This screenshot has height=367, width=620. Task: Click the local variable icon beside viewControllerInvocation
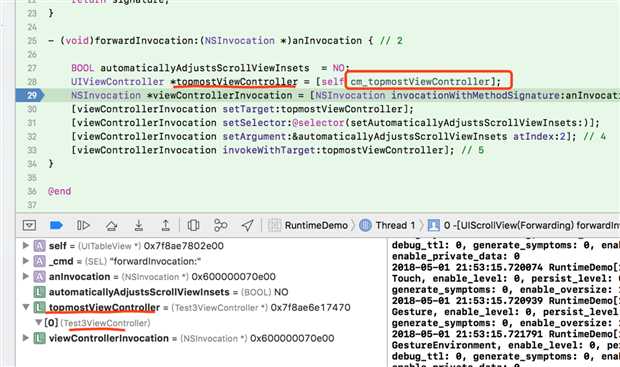coord(39,338)
